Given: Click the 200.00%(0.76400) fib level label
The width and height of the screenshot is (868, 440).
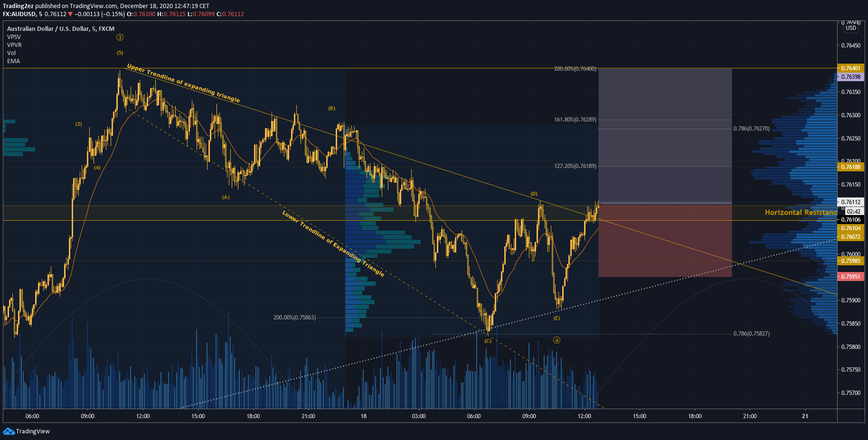Looking at the screenshot, I should (x=575, y=69).
